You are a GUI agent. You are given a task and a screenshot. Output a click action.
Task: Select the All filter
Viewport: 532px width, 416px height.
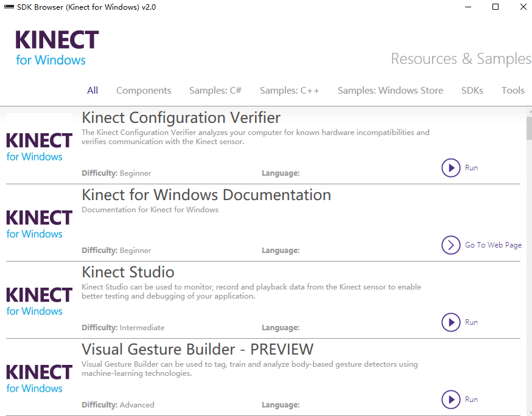92,90
